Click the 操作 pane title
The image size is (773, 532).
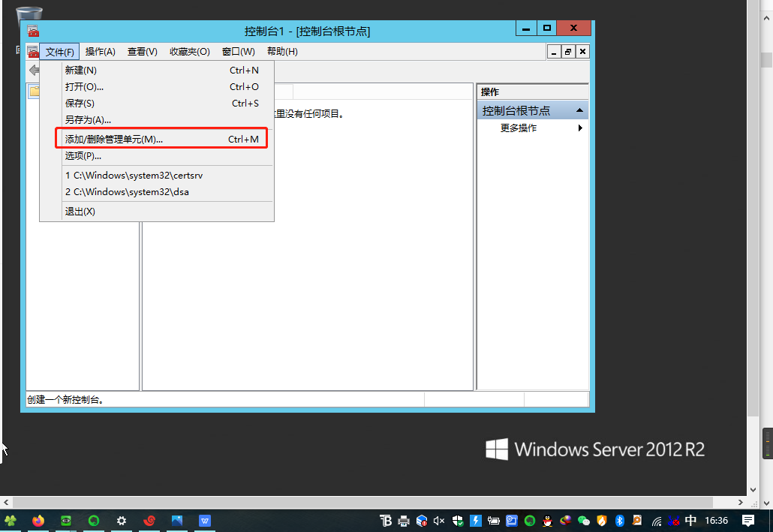[490, 92]
